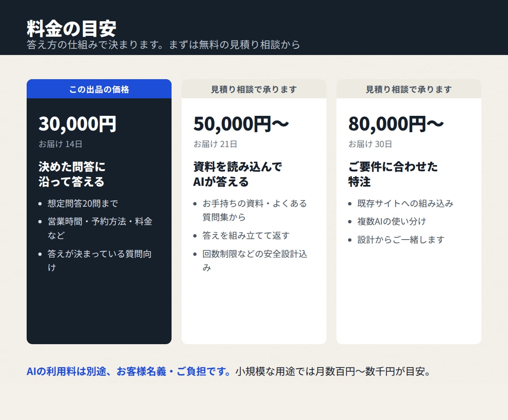Select the 50,000円 card's 見積り相談で承ります header
Viewport: 508px width, 420px height.
254,89
